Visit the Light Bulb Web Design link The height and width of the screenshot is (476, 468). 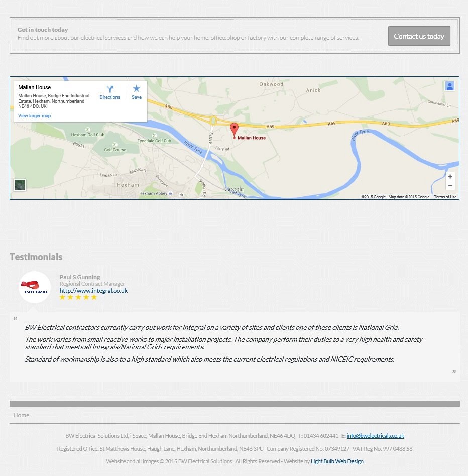click(x=337, y=461)
